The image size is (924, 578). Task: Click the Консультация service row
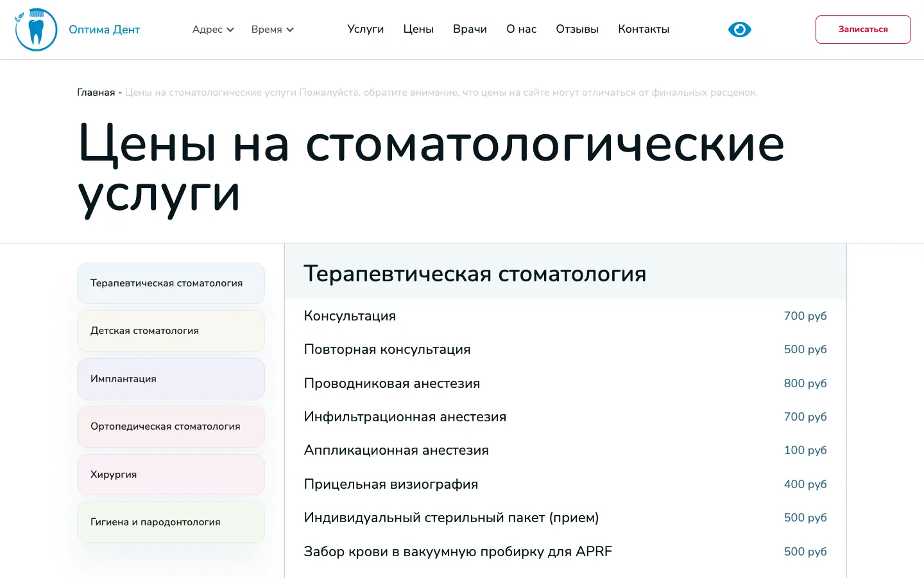[x=565, y=316]
